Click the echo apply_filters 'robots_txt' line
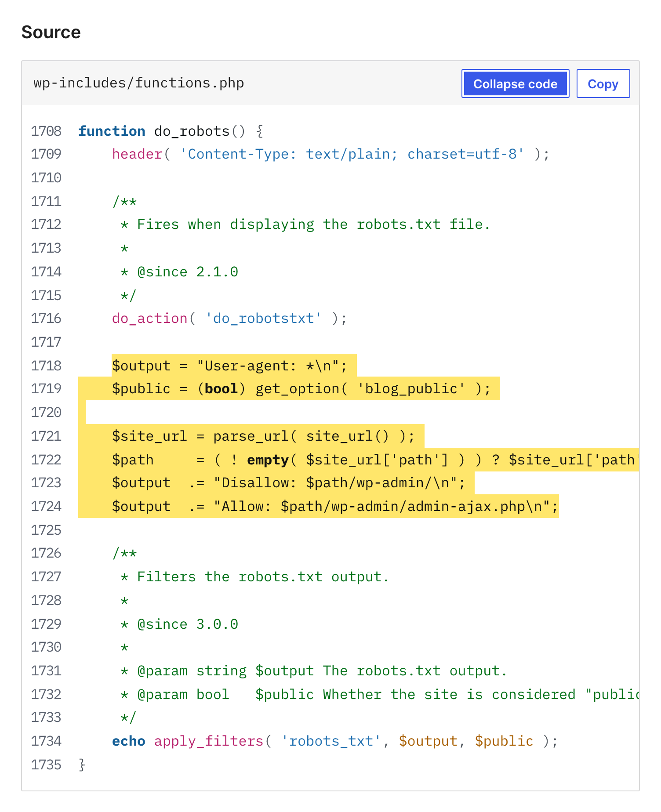The width and height of the screenshot is (661, 812). [x=335, y=741]
